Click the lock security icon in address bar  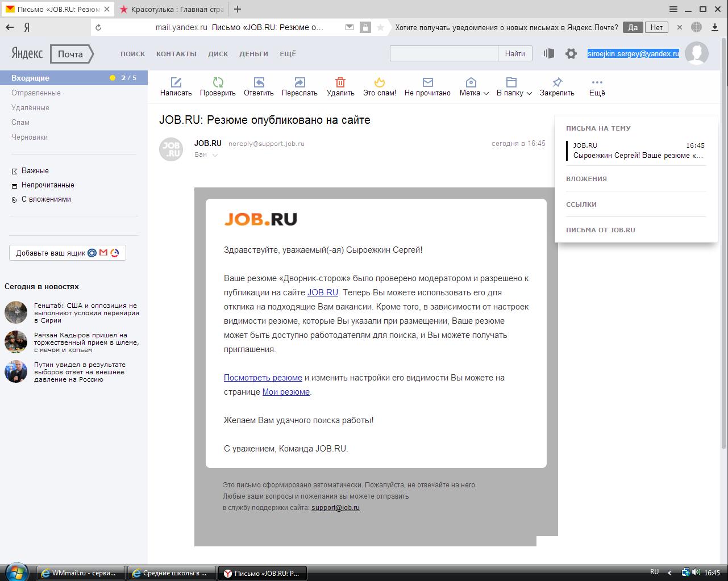point(365,27)
